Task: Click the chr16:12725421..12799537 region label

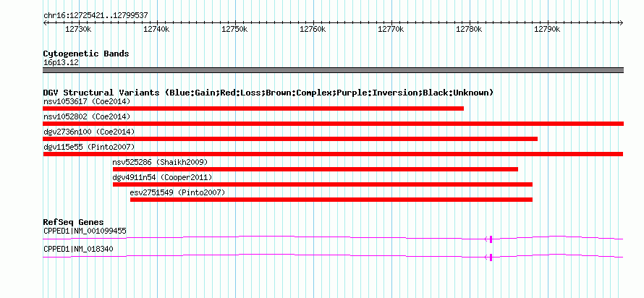Action: 96,16
